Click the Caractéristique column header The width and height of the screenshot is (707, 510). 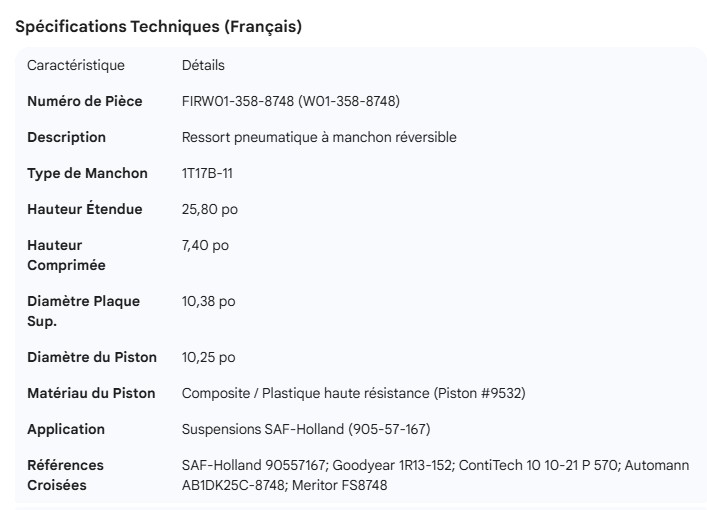(x=76, y=66)
